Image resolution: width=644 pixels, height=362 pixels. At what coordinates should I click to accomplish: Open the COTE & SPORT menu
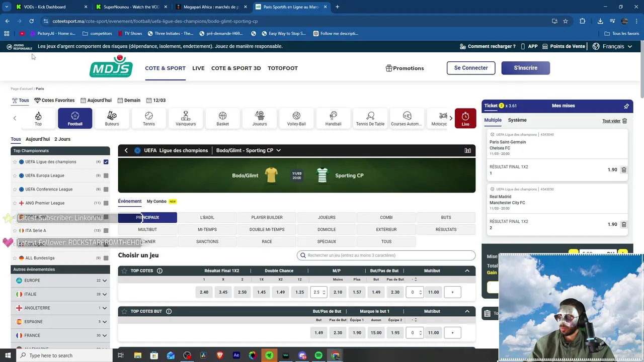(x=165, y=68)
